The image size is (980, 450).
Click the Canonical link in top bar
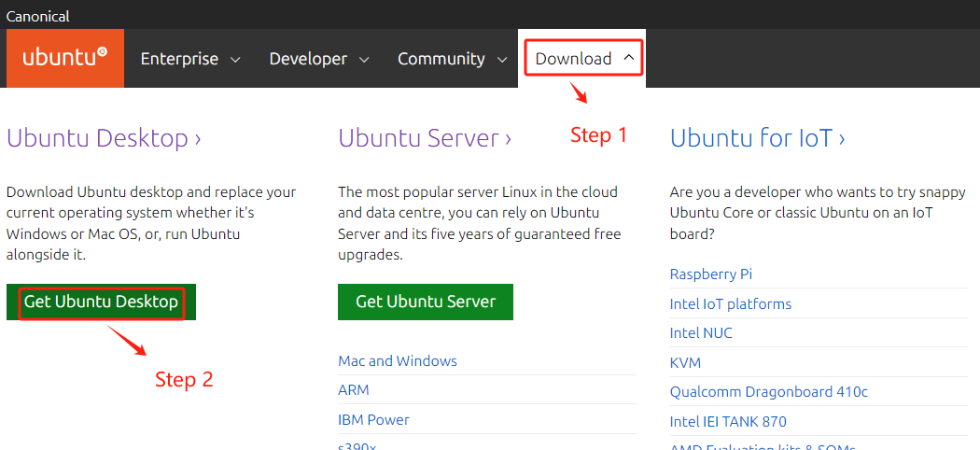(38, 16)
